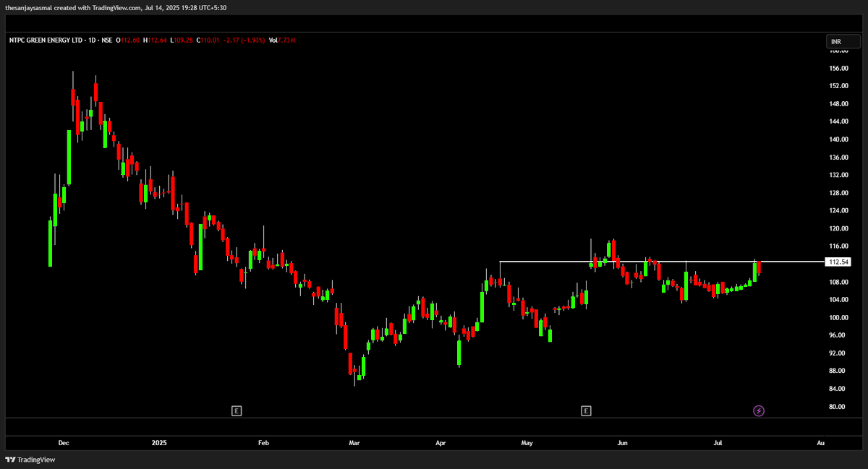Click the earnings E marker dated late January
Screen dimensions: 868x469
236,411
